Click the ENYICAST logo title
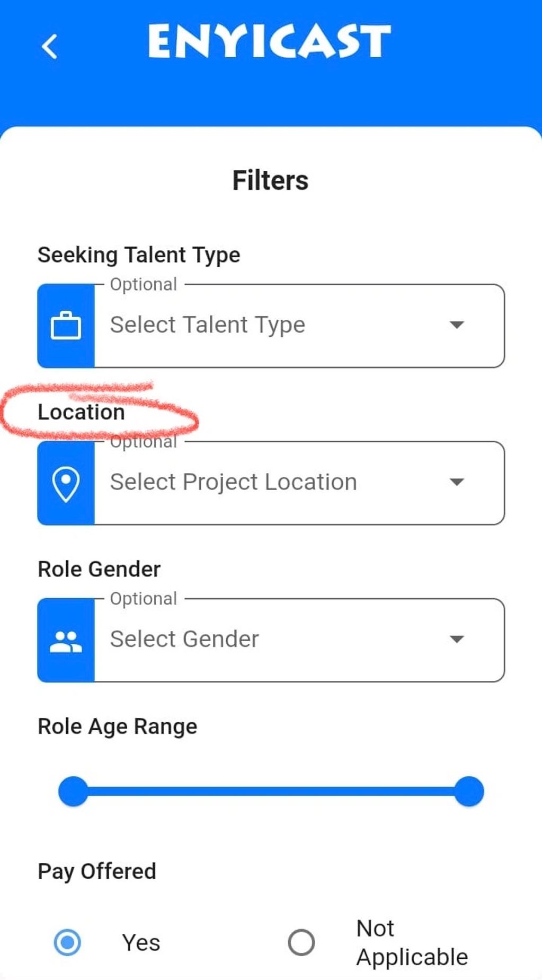542x980 pixels. point(270,41)
